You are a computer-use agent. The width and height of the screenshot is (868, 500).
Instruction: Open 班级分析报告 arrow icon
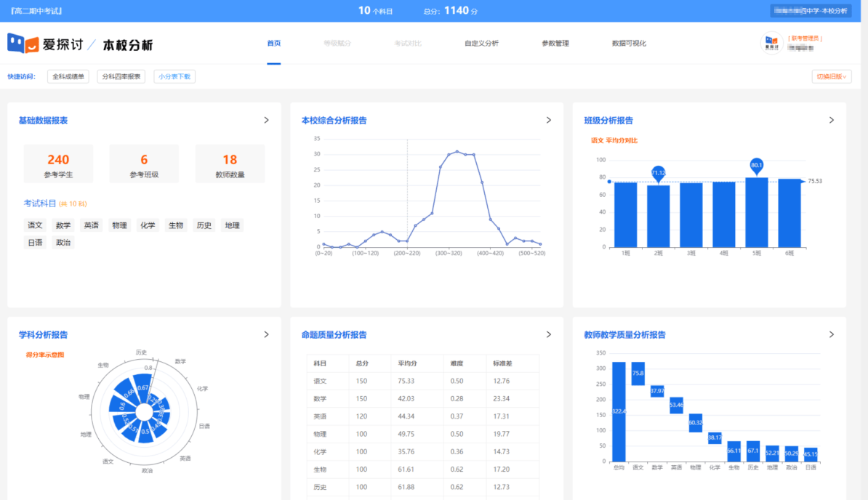click(832, 120)
